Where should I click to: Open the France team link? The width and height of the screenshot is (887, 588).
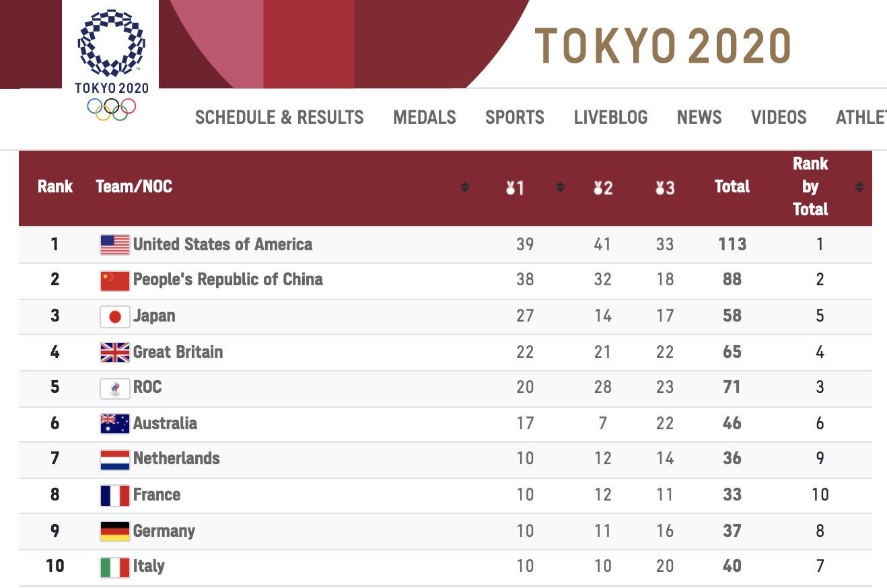click(157, 495)
